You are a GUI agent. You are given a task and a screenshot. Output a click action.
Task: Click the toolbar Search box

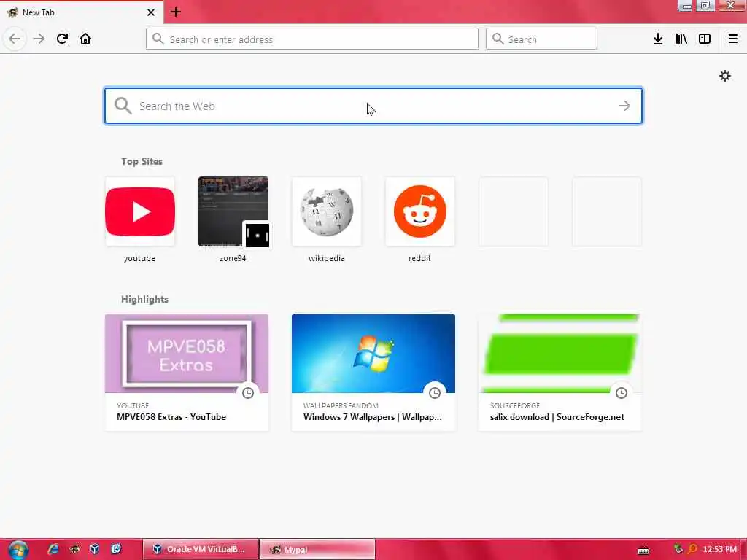tap(541, 39)
